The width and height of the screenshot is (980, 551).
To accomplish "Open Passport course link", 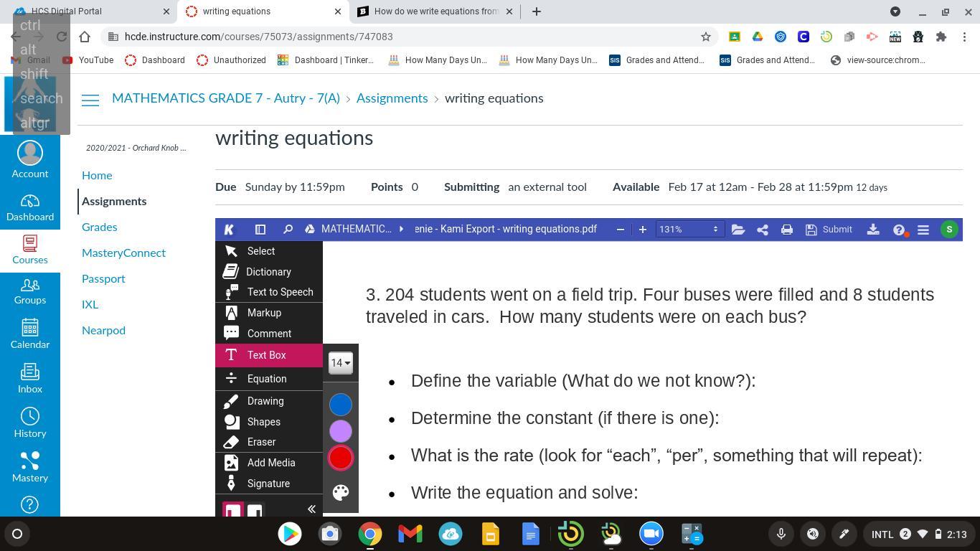I will (103, 278).
